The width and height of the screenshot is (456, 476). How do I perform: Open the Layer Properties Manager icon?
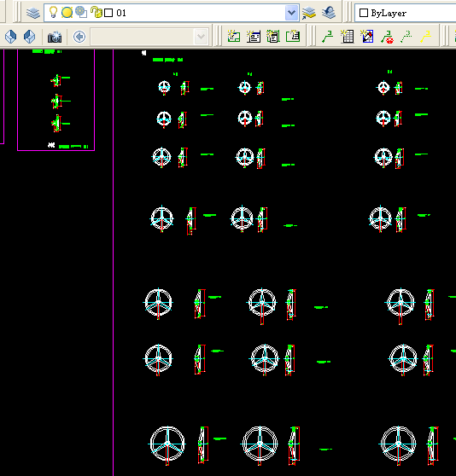click(32, 13)
